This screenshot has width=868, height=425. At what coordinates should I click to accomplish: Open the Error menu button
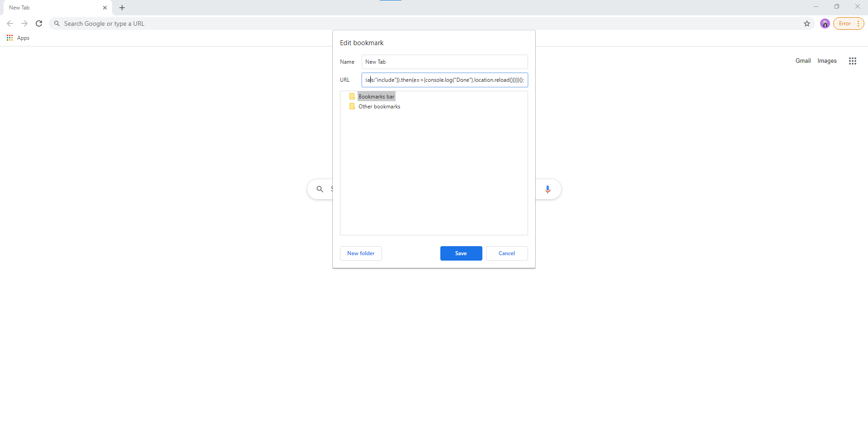[x=849, y=23]
